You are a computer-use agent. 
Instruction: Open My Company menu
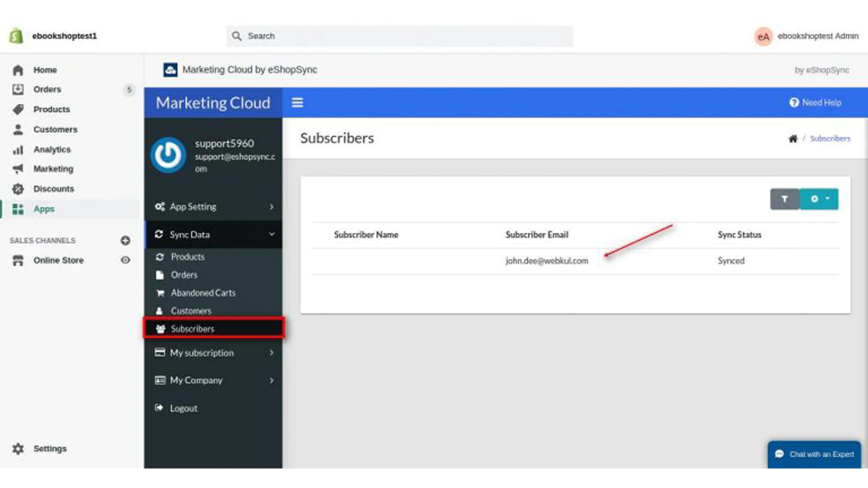point(213,381)
